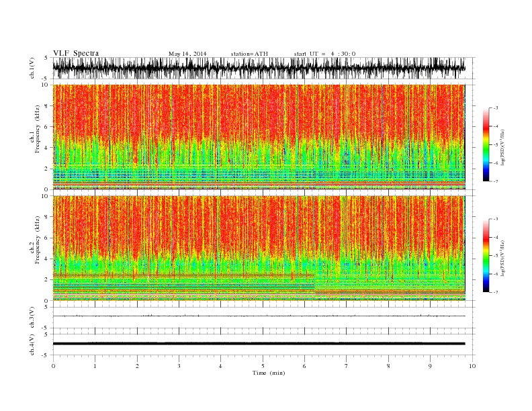532x411 pixels.
Task: Click the 'VLF Spectra' title text
Action: (x=76, y=53)
